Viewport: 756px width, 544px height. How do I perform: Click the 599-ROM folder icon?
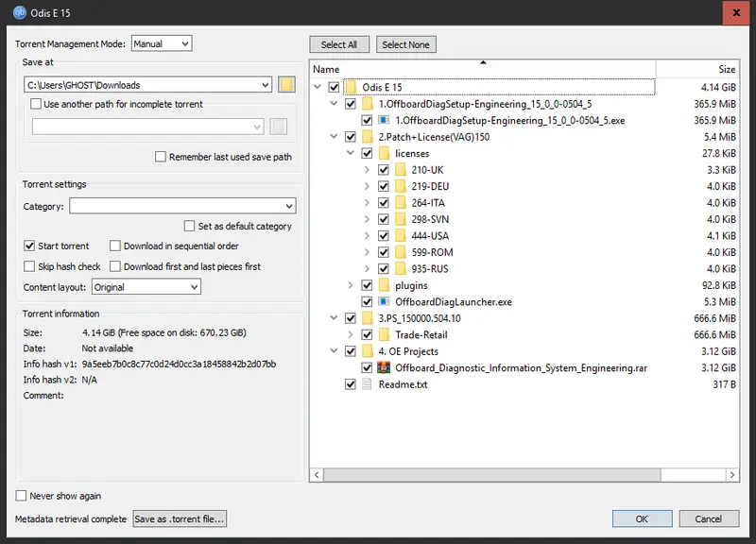click(x=400, y=252)
